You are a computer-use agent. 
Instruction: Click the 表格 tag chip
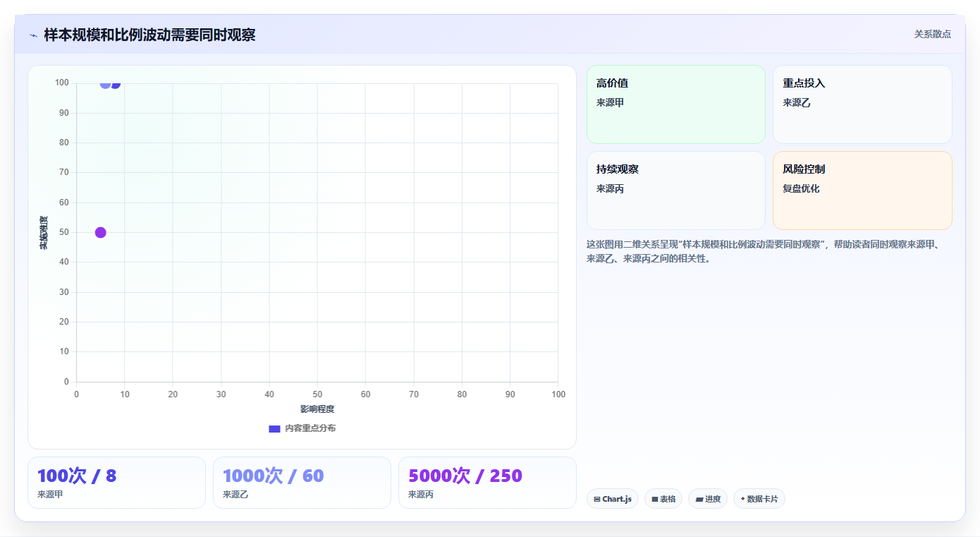pyautogui.click(x=663, y=499)
